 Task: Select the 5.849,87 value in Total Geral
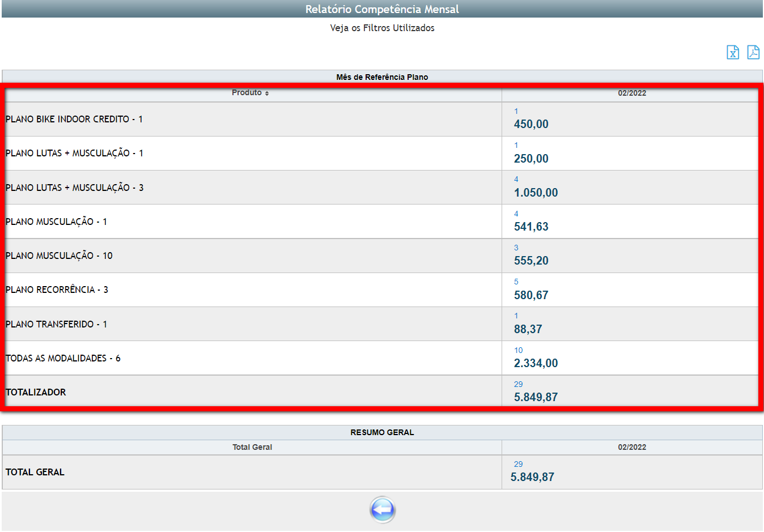click(532, 477)
